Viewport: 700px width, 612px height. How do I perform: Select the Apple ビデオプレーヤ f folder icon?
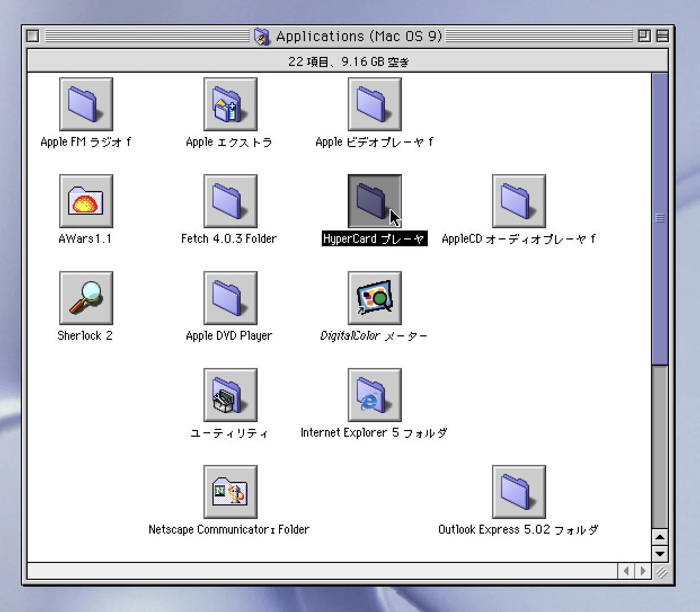(375, 104)
